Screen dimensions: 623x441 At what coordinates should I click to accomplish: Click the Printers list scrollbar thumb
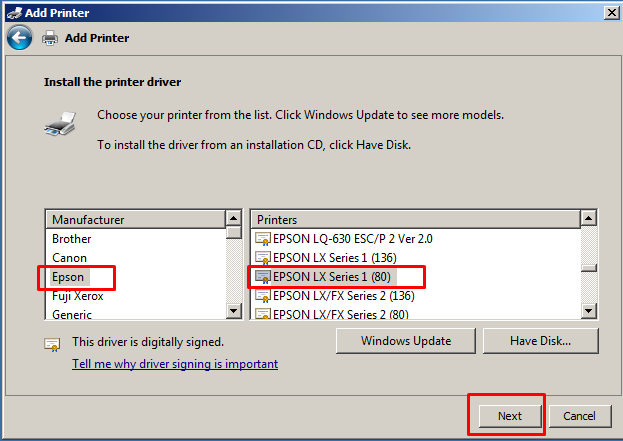pos(588,268)
